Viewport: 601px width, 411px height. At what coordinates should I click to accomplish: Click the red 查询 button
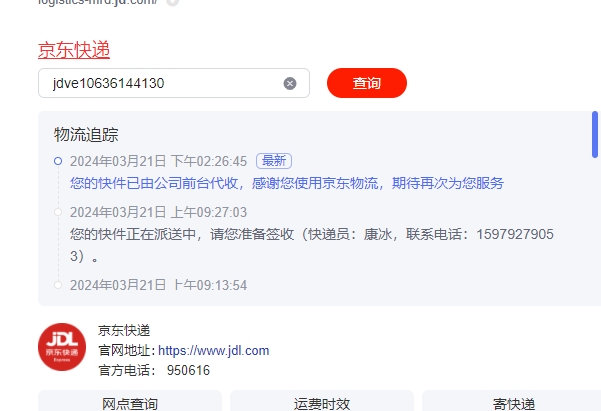coord(367,83)
